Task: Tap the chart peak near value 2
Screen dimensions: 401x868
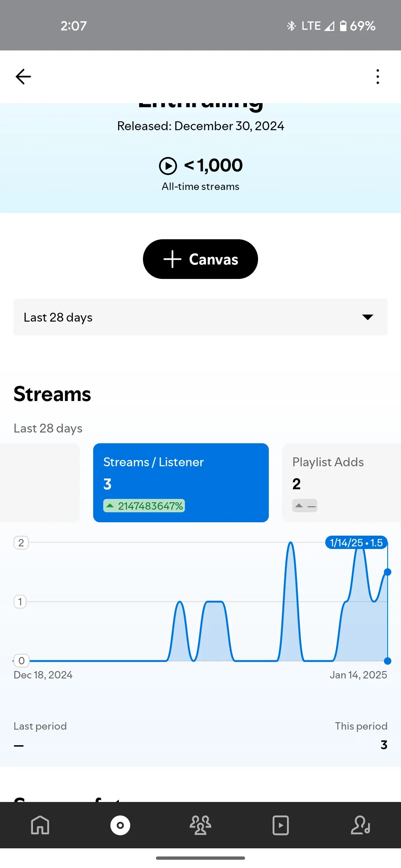Action: [x=291, y=544]
